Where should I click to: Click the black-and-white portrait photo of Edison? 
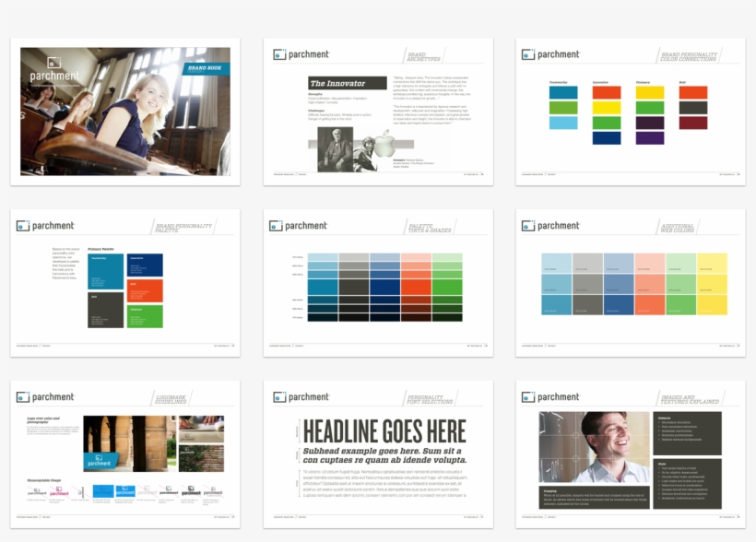pyautogui.click(x=334, y=148)
